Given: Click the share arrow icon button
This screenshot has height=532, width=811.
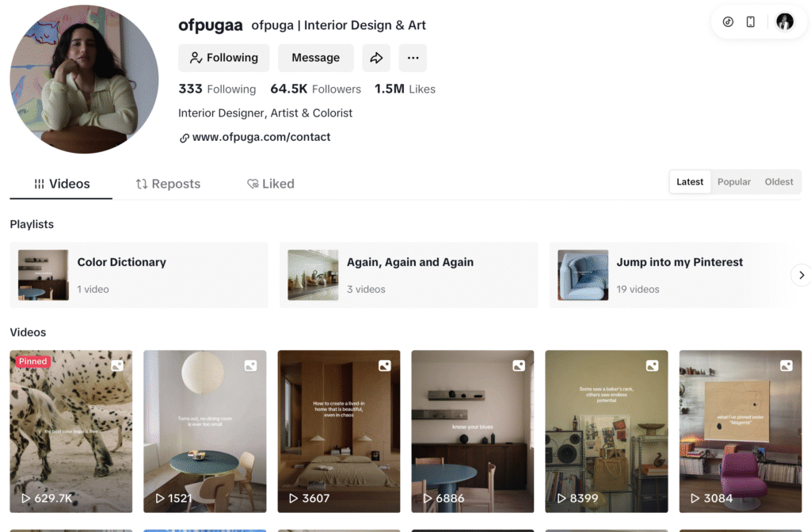Looking at the screenshot, I should click(376, 58).
